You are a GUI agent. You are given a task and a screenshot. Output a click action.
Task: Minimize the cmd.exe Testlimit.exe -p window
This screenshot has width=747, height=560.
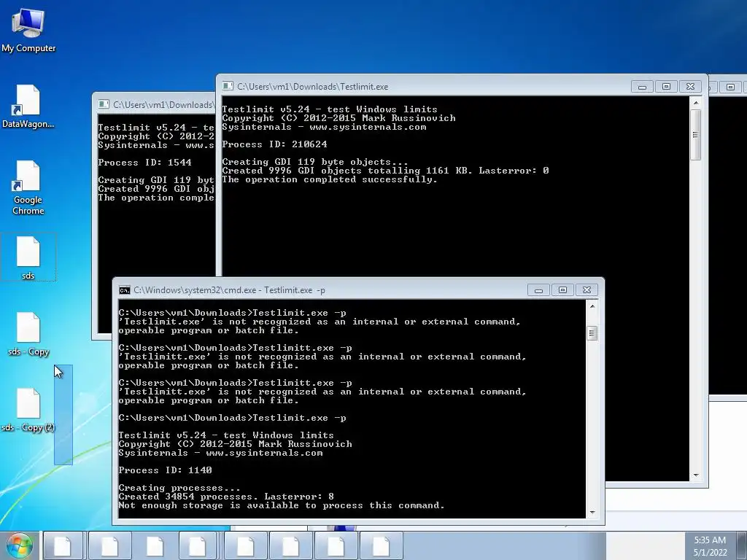point(538,290)
